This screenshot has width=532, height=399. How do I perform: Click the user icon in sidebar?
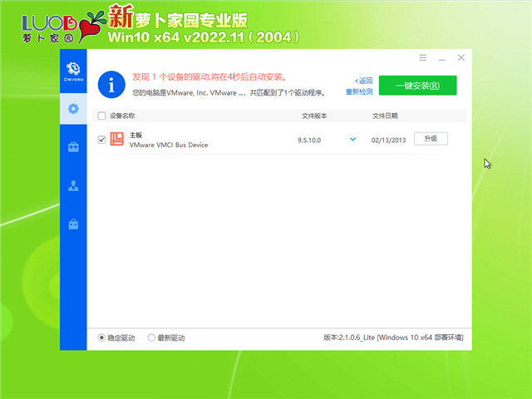click(73, 185)
